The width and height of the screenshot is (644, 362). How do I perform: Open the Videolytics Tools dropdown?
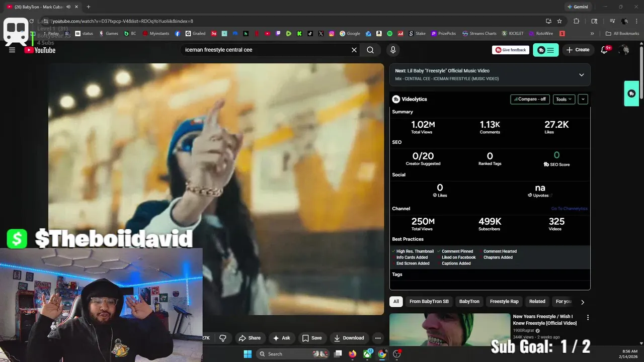(x=563, y=99)
